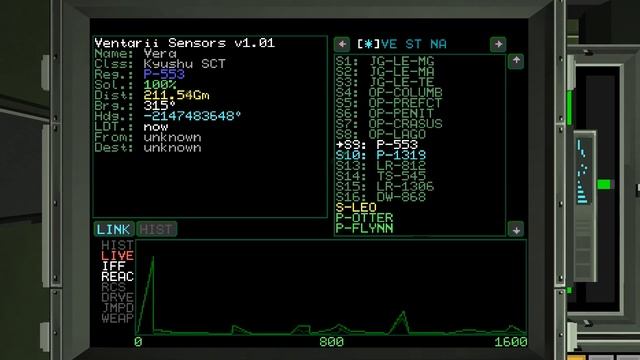Click the up arrow of the contact list

pyautogui.click(x=516, y=61)
